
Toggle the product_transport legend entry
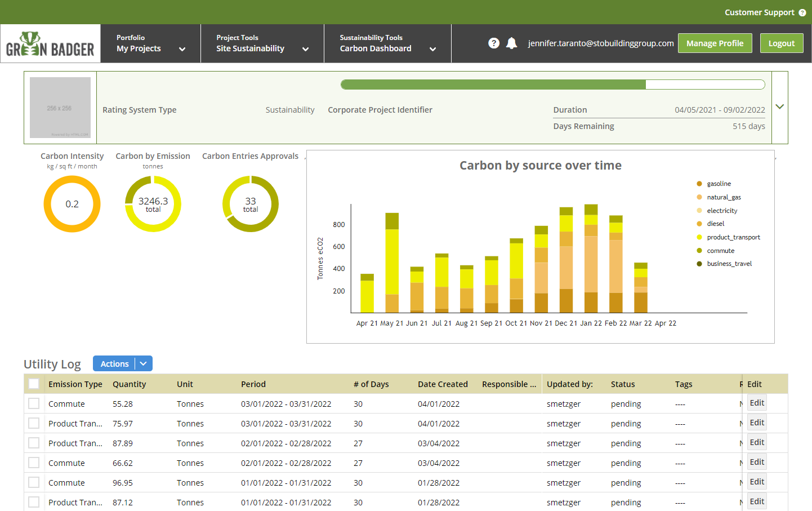click(x=728, y=237)
